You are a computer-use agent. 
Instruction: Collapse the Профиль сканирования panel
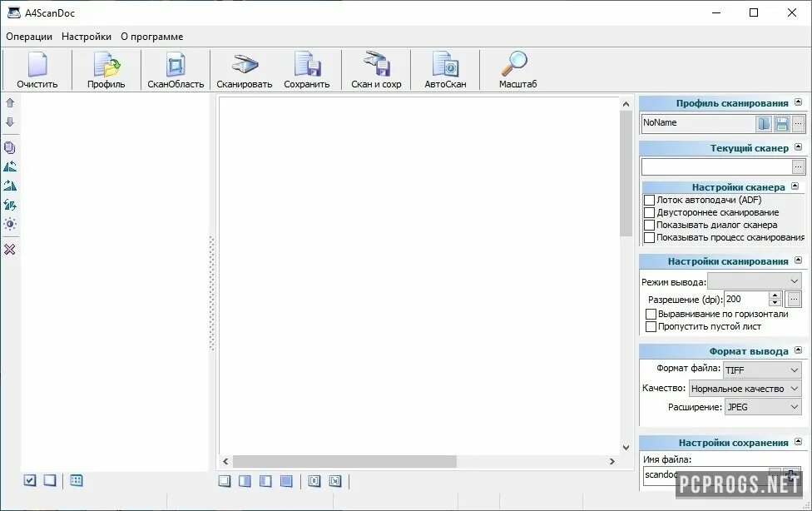pyautogui.click(x=799, y=102)
